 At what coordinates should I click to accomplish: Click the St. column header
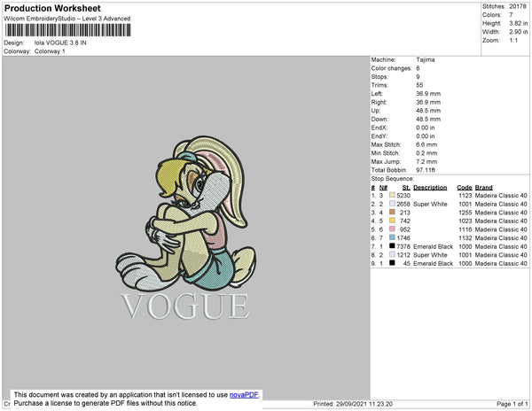point(406,188)
